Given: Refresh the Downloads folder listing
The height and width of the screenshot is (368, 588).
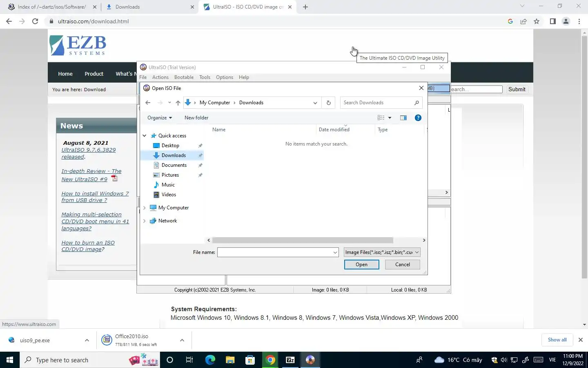Looking at the screenshot, I should click(x=329, y=103).
